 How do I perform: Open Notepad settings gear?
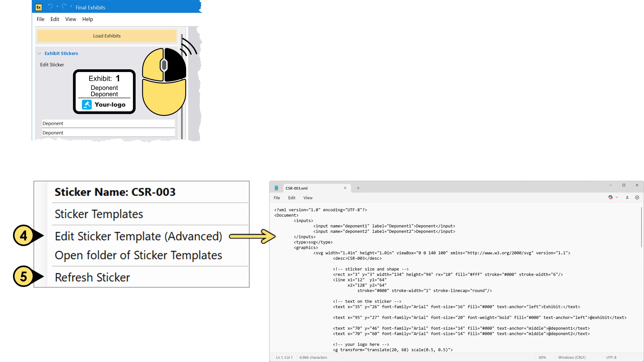click(x=637, y=197)
